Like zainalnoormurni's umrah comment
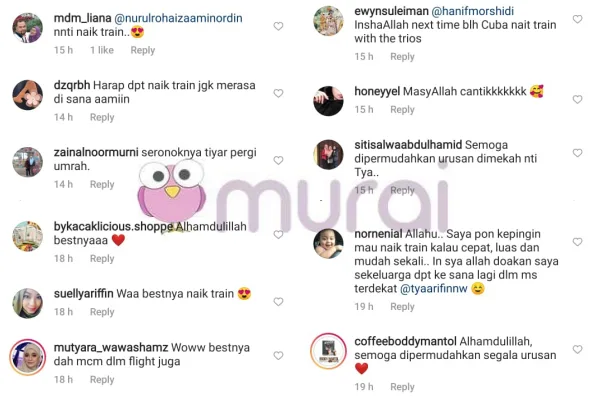The width and height of the screenshot is (600, 400). tap(278, 160)
